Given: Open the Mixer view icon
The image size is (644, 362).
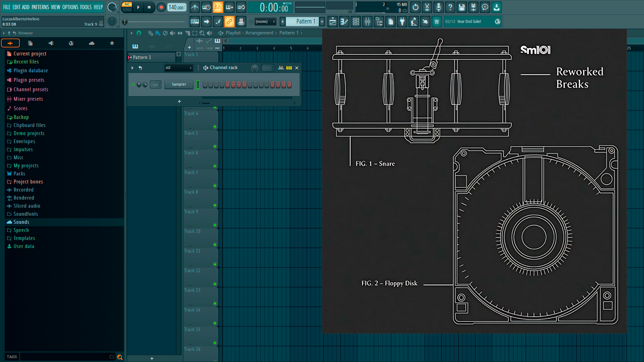Looking at the screenshot, I should click(x=367, y=21).
